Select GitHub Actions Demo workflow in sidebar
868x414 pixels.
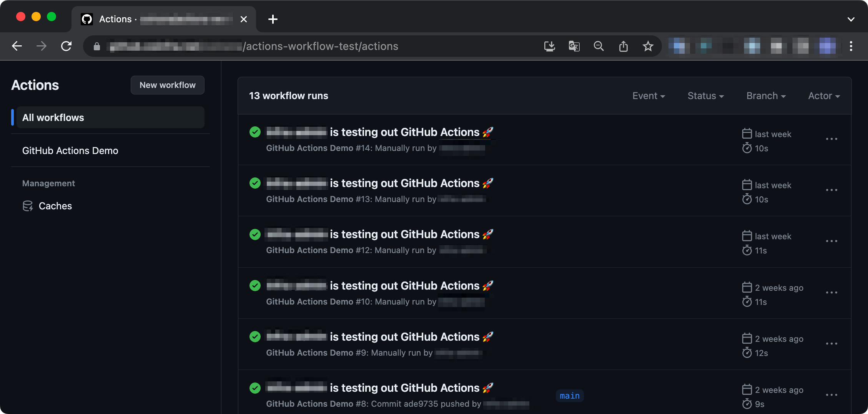point(70,151)
